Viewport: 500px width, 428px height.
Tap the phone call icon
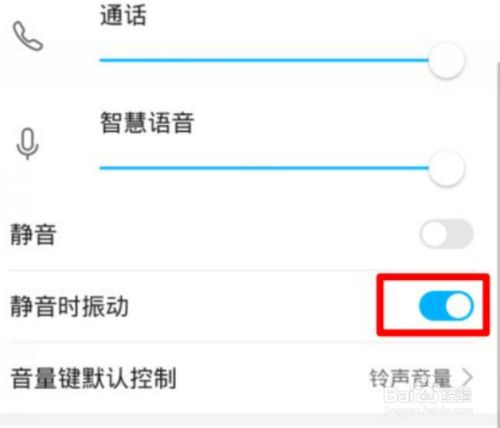(28, 36)
